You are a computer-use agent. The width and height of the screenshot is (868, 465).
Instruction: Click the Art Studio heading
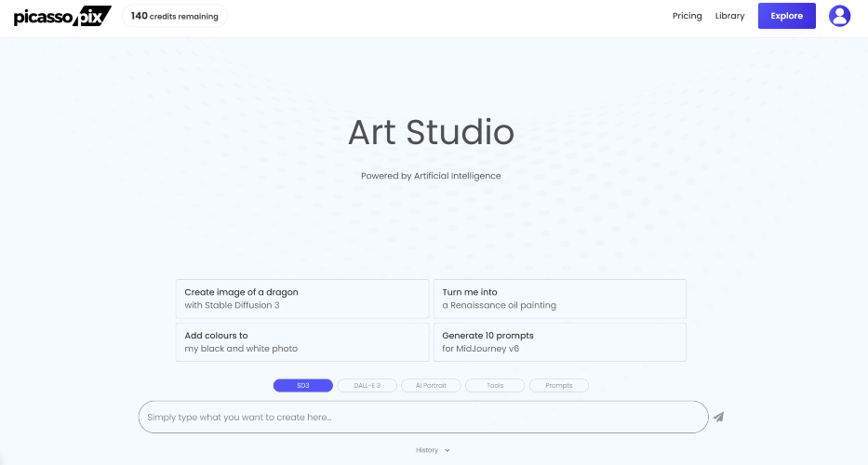tap(431, 132)
